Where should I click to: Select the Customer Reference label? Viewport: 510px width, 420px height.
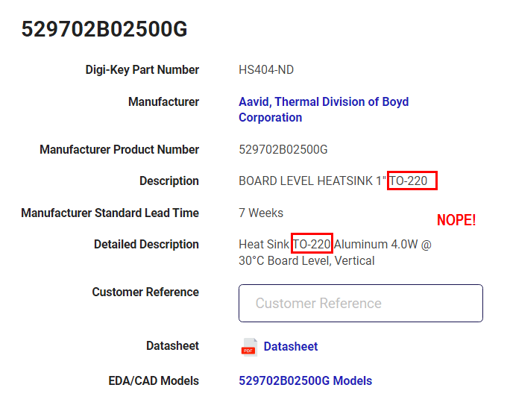click(x=145, y=292)
